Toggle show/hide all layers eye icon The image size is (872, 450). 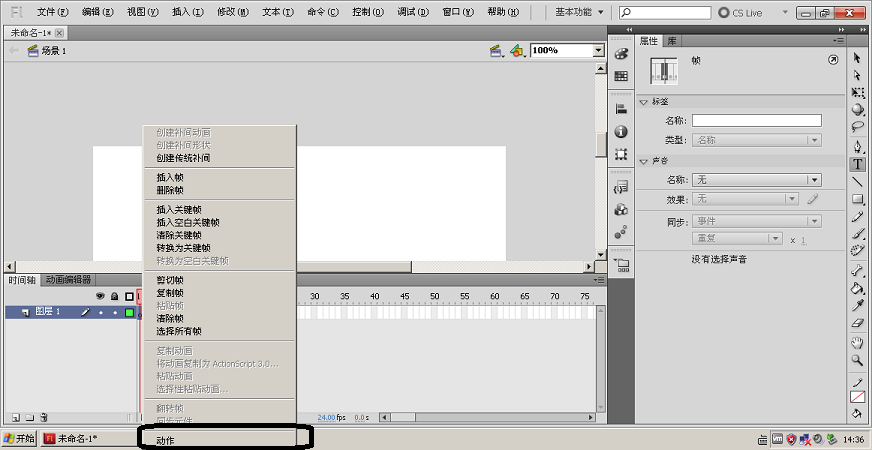101,296
